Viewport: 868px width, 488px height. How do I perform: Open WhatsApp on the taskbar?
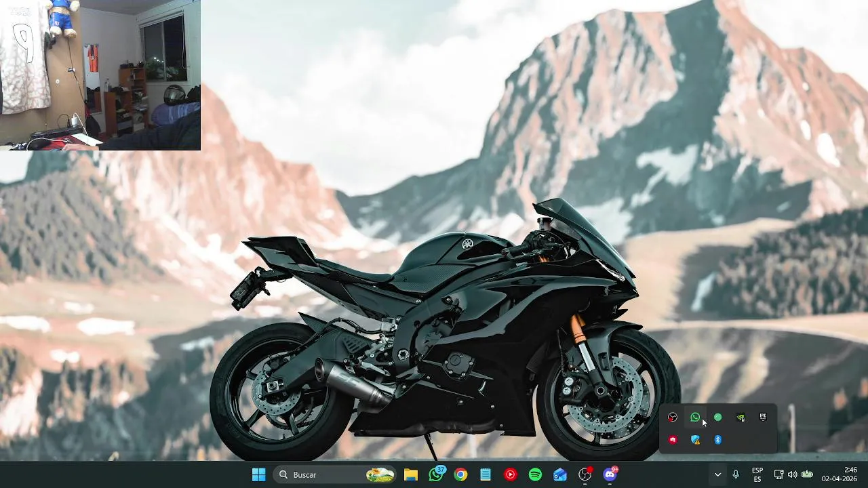[436, 474]
